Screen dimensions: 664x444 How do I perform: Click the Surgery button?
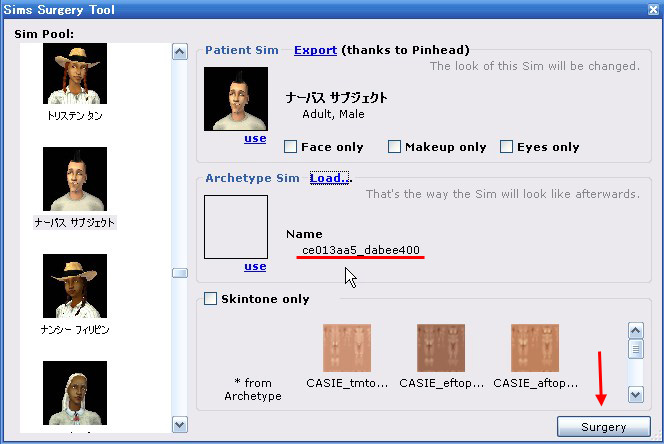pos(603,427)
